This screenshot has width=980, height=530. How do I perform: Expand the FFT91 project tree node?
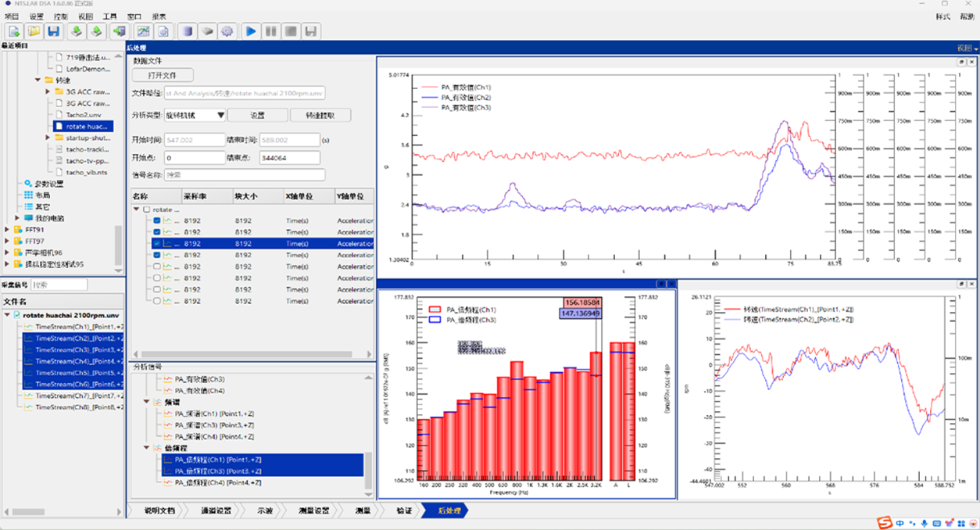(7, 231)
